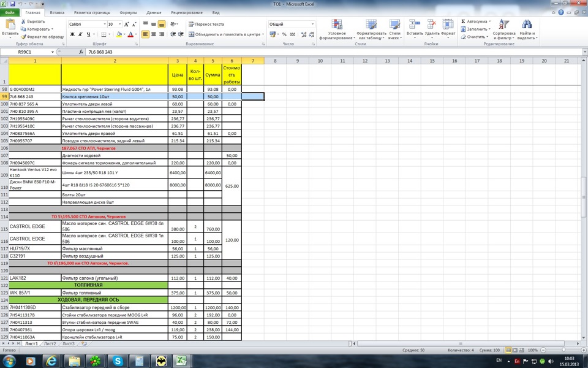
Task: Open Cell Styles (Стили ячеек)
Action: 394,29
